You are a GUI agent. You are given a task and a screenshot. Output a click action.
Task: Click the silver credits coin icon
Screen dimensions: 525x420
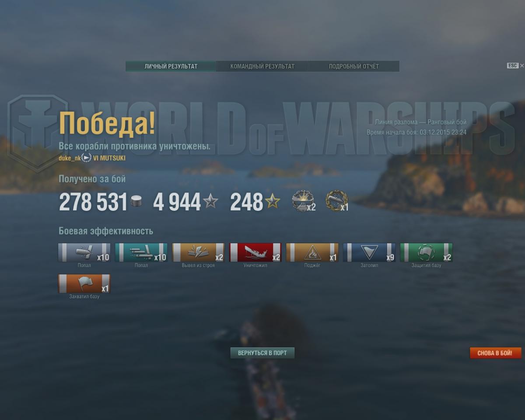click(x=136, y=202)
